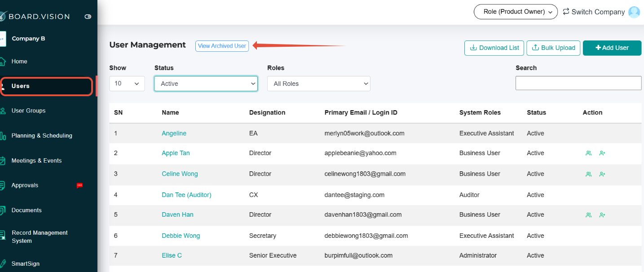The width and height of the screenshot is (644, 272).
Task: Click email burpimfull@outlook.com
Action: tap(358, 256)
